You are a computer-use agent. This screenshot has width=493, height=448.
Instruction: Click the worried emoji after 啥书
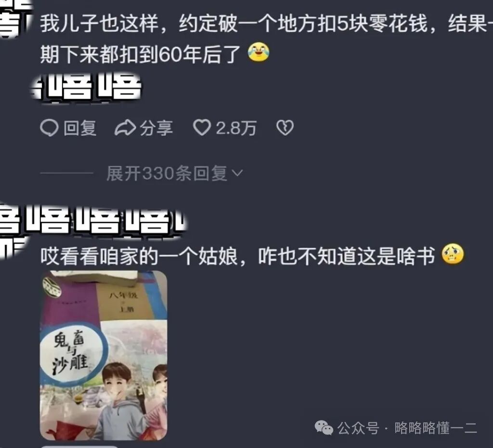pyautogui.click(x=453, y=254)
